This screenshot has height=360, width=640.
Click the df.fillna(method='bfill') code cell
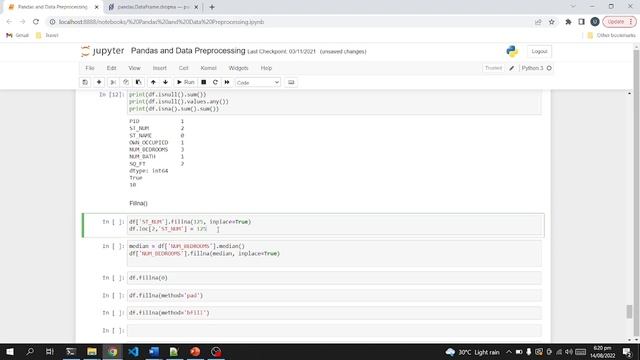[334, 313]
